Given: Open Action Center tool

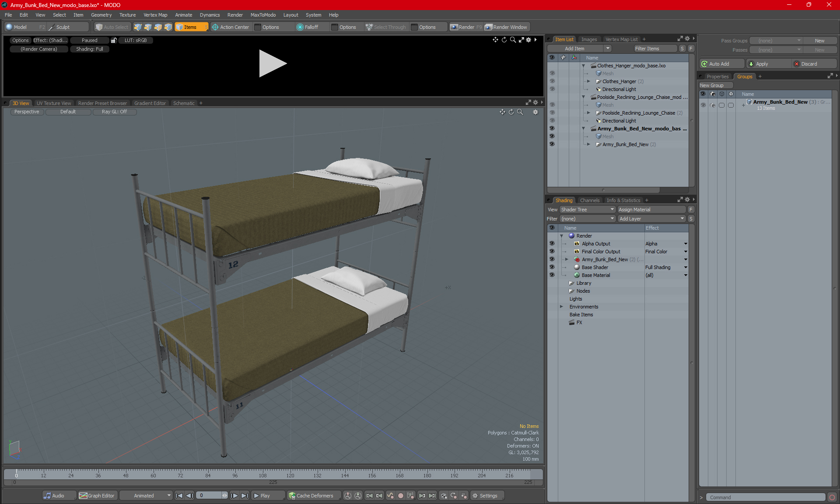Looking at the screenshot, I should pyautogui.click(x=231, y=27).
